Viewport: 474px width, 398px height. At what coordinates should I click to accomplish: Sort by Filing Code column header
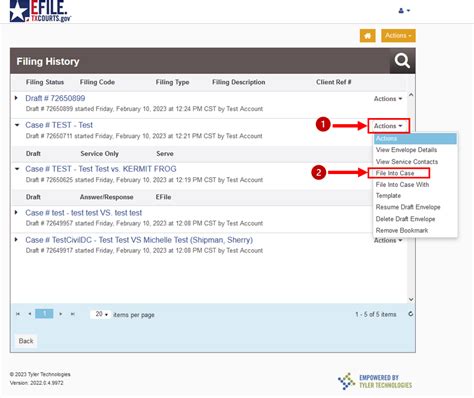pyautogui.click(x=97, y=82)
